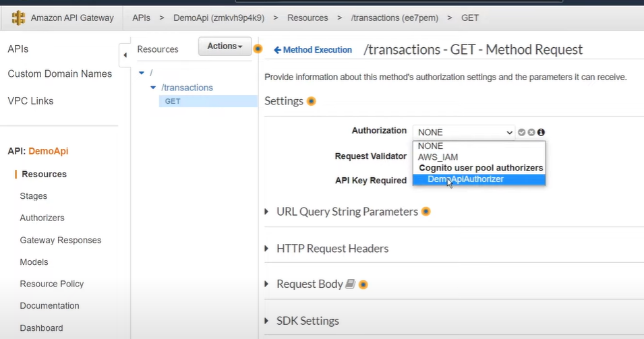Viewport: 644px width, 339px height.
Task: Open Dashboard in the sidebar
Action: pyautogui.click(x=41, y=328)
